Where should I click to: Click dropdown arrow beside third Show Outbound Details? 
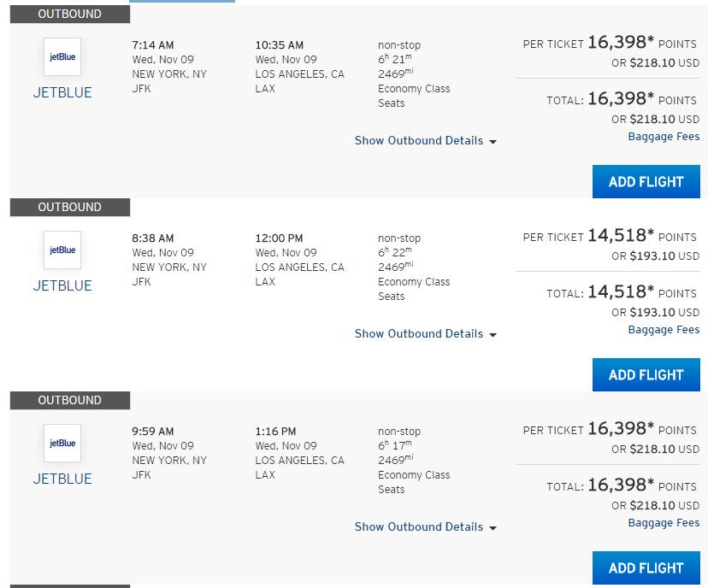[493, 528]
